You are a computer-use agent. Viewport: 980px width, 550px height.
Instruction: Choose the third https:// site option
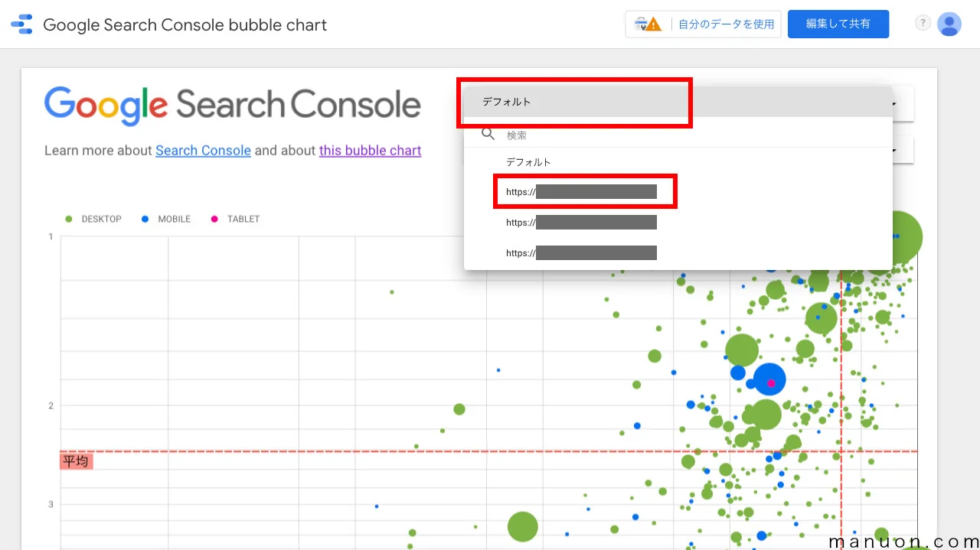582,253
